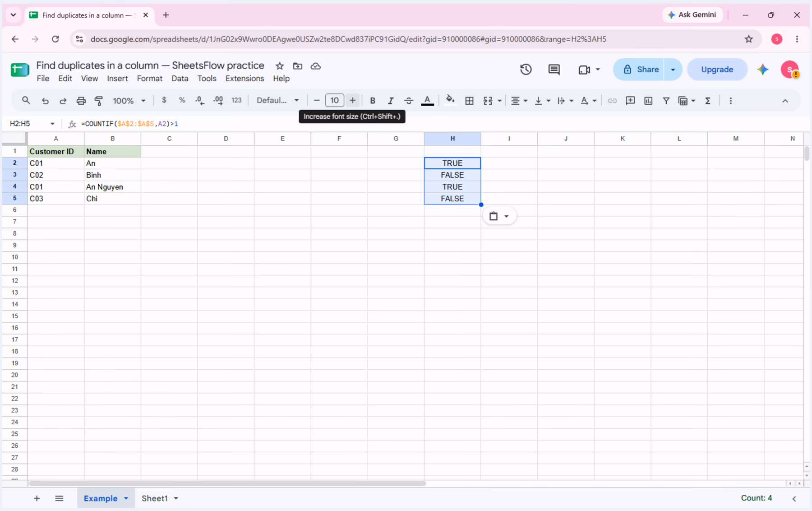Open the name box dropdown
Viewport: 812px width, 511px height.
pyautogui.click(x=52, y=124)
